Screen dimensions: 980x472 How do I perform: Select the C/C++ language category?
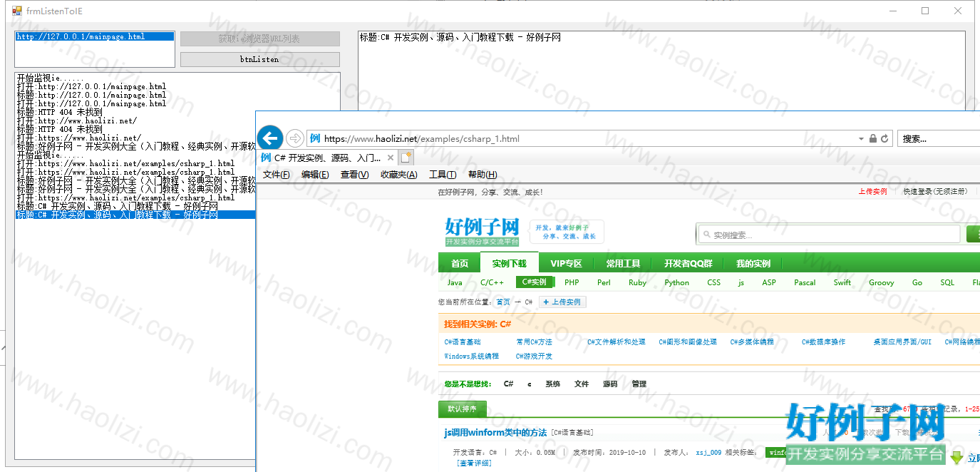coord(492,282)
